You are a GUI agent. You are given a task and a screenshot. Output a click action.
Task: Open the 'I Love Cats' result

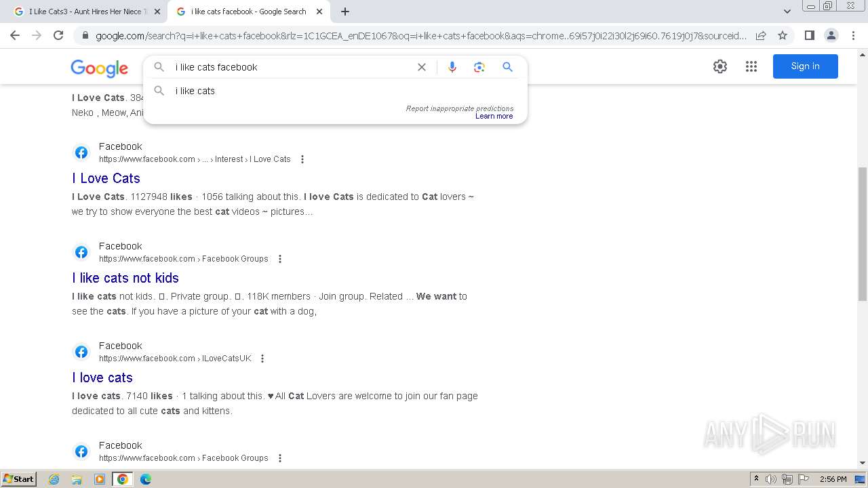pyautogui.click(x=106, y=178)
